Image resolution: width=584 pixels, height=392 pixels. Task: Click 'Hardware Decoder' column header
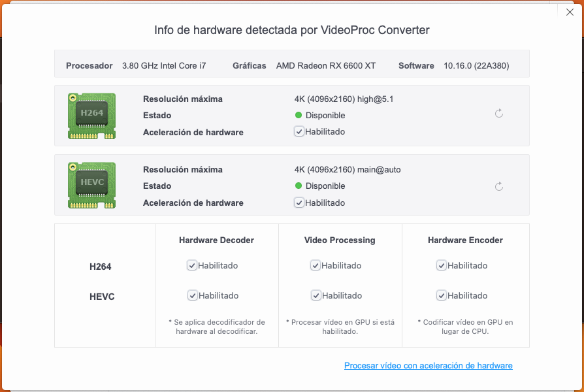click(216, 240)
